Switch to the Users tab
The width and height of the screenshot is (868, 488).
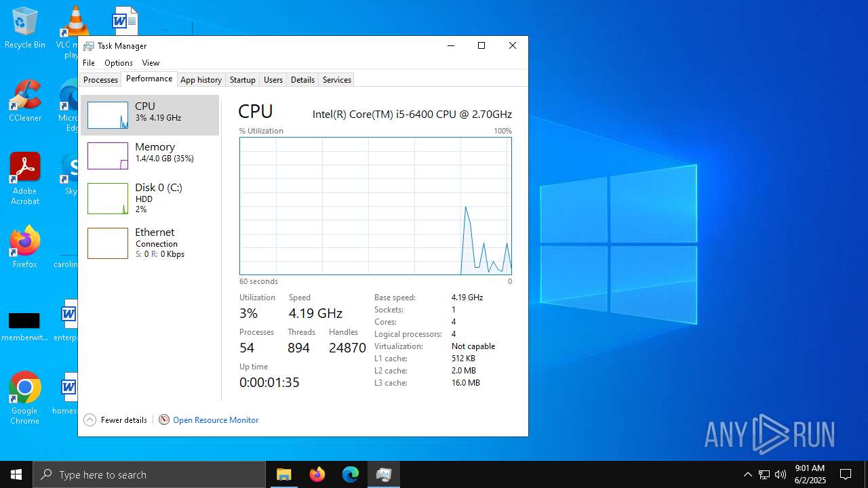point(273,80)
